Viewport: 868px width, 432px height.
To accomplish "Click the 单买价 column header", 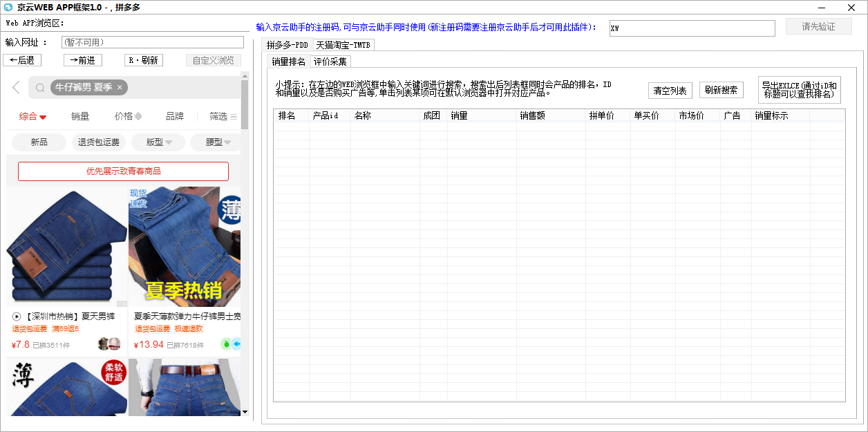I will (652, 115).
